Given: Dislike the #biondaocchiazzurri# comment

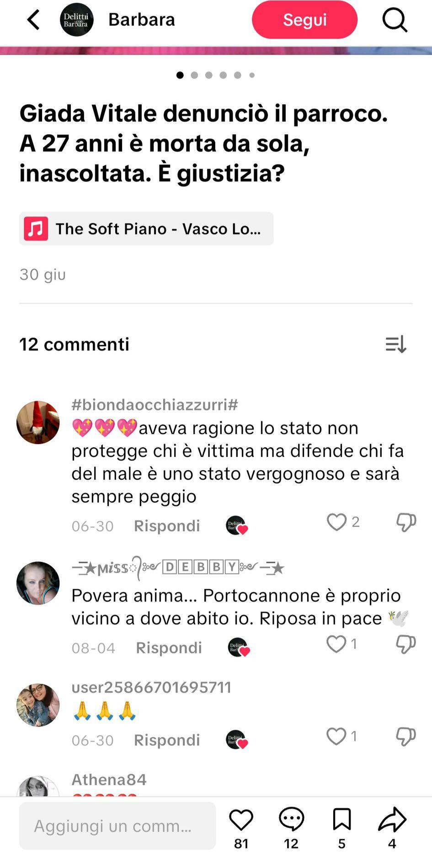Looking at the screenshot, I should (x=406, y=522).
